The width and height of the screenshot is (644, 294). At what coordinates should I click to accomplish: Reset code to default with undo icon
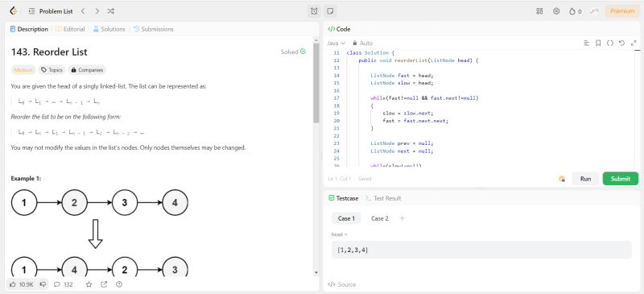[621, 43]
